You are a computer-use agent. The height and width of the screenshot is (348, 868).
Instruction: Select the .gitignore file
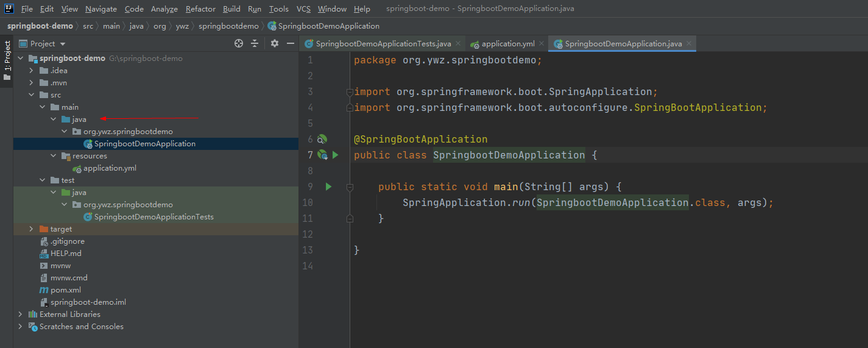point(67,241)
